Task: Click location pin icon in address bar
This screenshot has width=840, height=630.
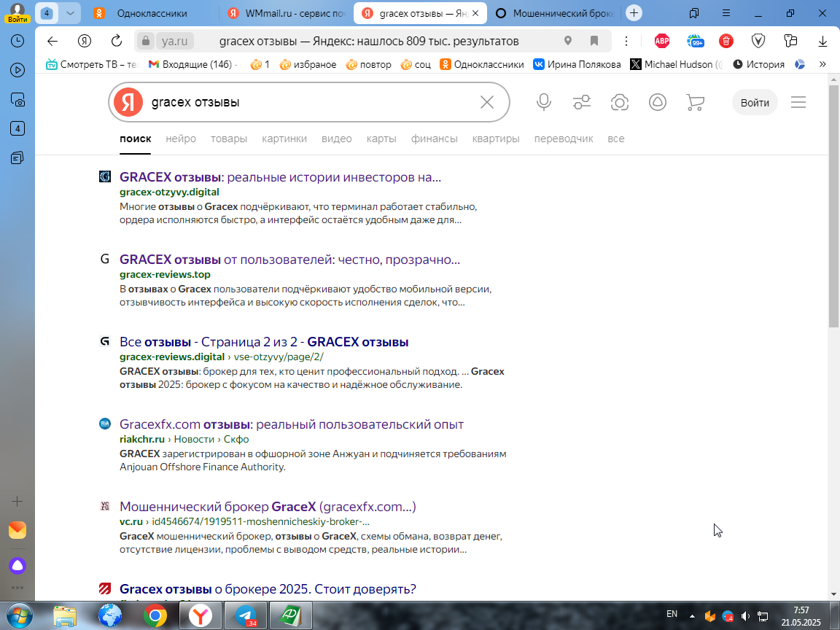Action: coord(568,41)
